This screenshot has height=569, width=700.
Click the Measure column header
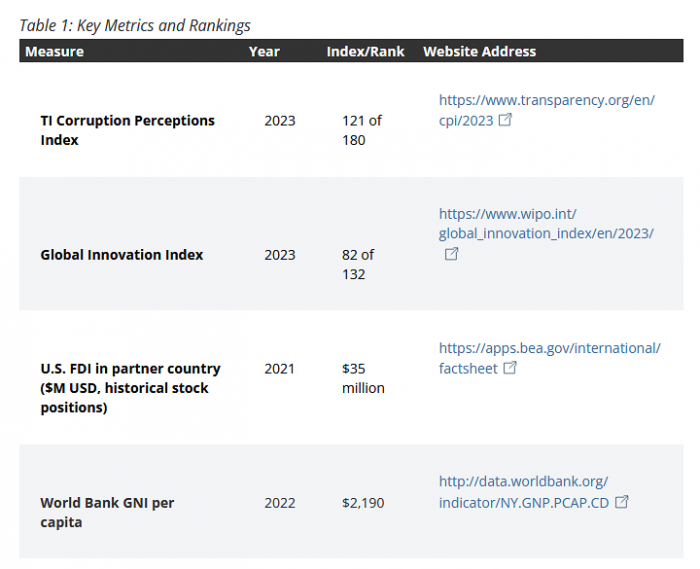(55, 51)
